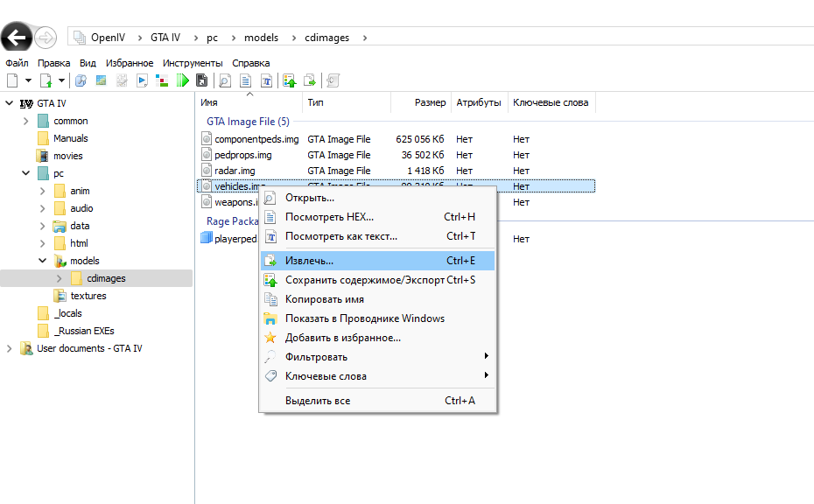Screen dimensions: 814x504
Task: Click the grayed-out edit mode toolbar icon
Action: (333, 80)
